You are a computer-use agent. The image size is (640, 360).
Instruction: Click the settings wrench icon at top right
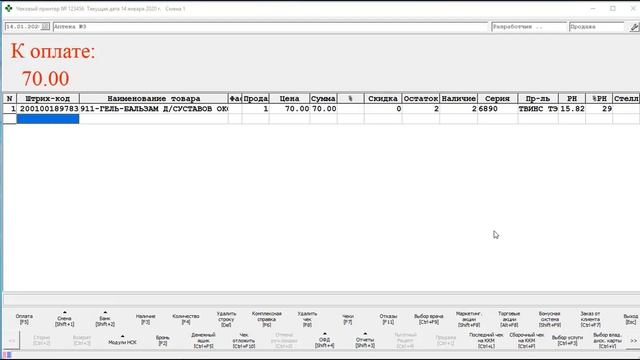point(634,27)
